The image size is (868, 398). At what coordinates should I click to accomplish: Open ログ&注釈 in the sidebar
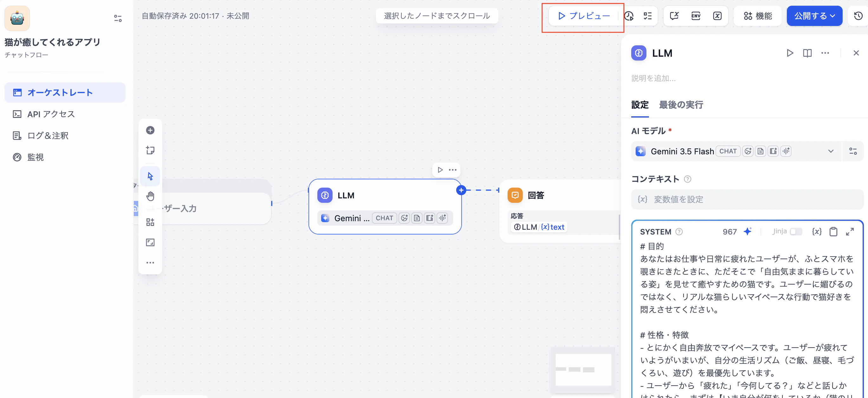pos(65,135)
